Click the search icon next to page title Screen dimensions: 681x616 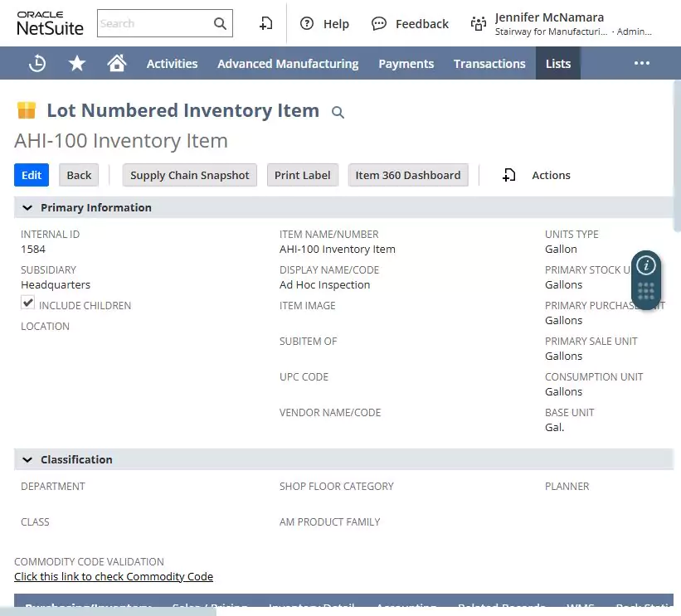(x=338, y=113)
